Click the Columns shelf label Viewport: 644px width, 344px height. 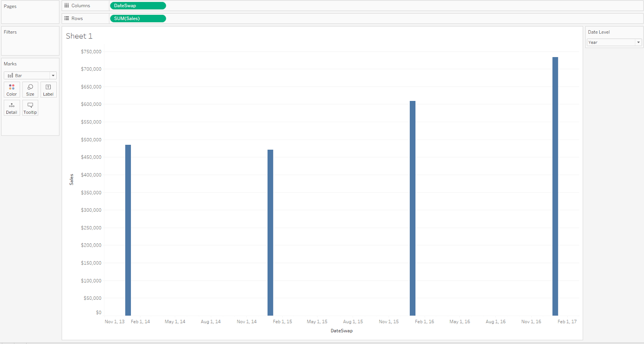pos(81,6)
